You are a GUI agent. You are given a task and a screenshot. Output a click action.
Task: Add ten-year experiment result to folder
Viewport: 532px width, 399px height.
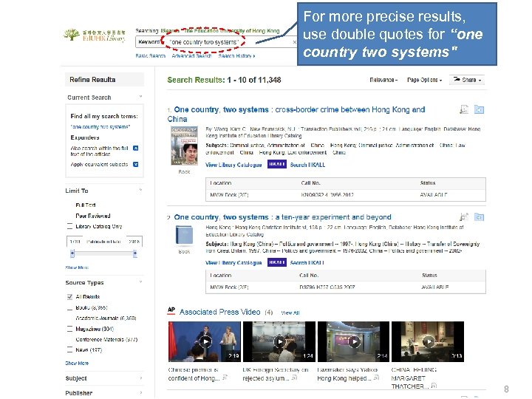(479, 216)
